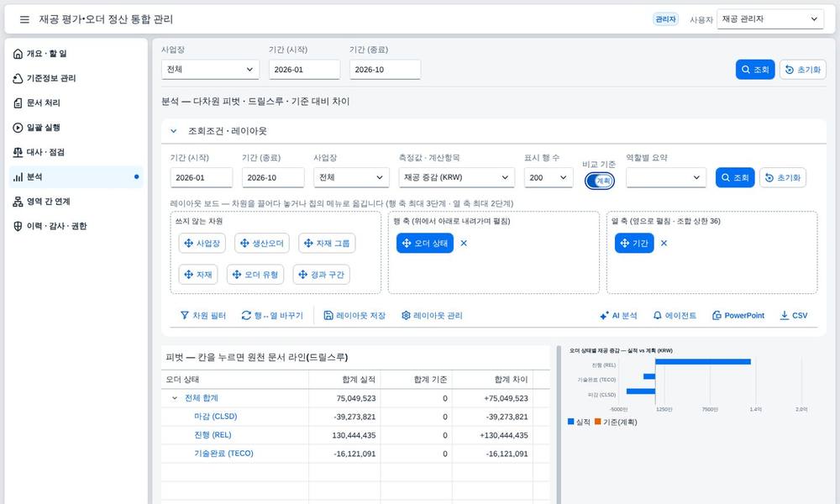This screenshot has height=504, width=840.
Task: Drill through cell 130,444,435 실적
Action: pos(344,435)
